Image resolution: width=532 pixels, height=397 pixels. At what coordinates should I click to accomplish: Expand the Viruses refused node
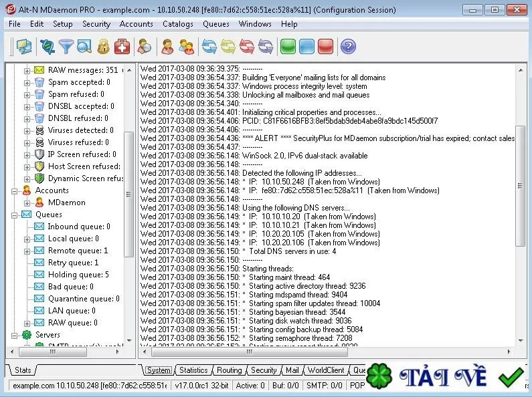(27, 143)
